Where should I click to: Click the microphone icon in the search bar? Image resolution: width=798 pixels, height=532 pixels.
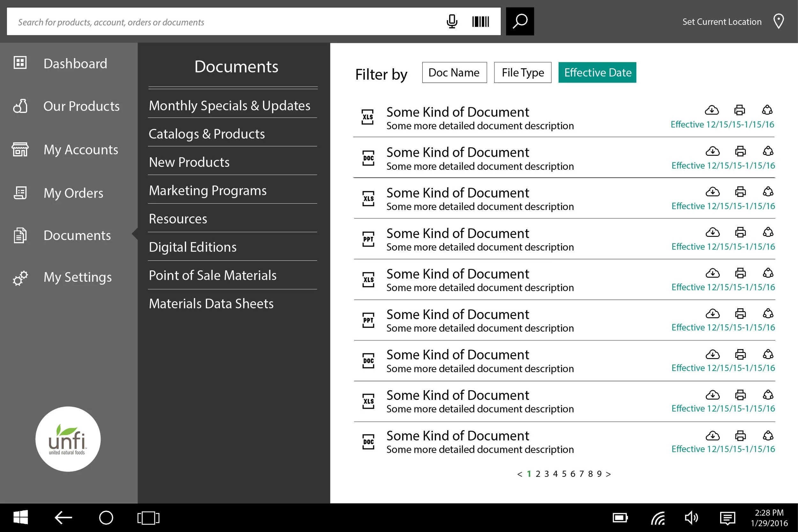click(x=452, y=21)
